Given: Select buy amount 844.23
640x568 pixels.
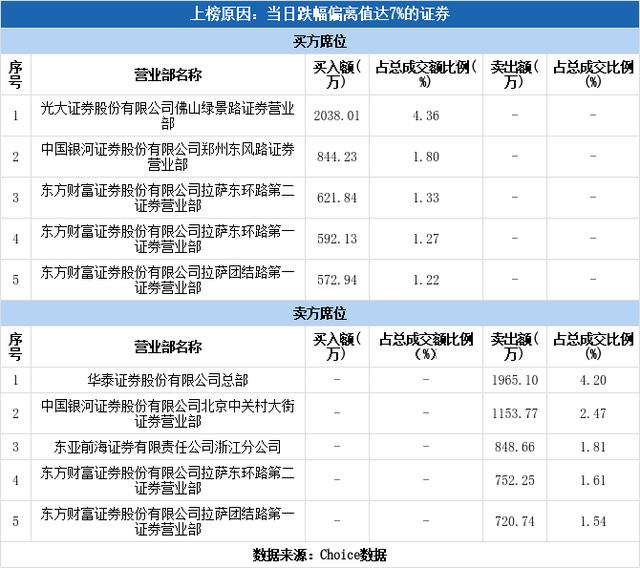Looking at the screenshot, I should (337, 157).
